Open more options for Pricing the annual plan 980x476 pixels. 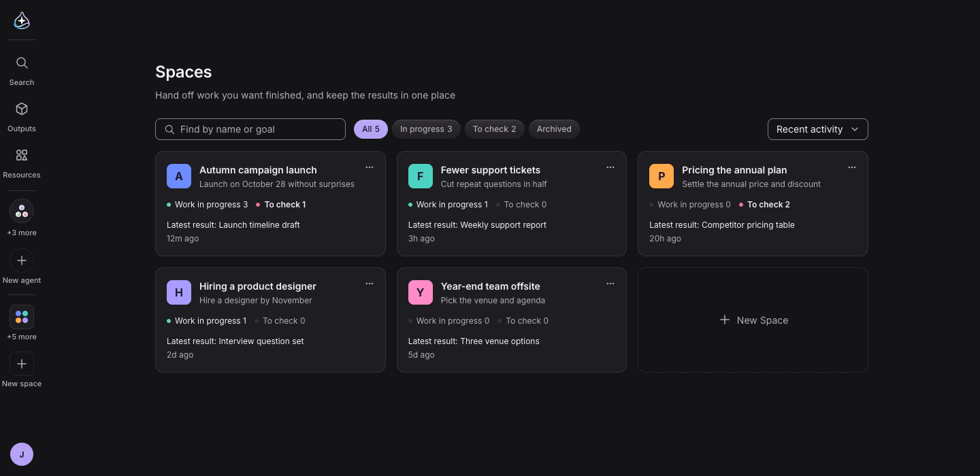(x=852, y=167)
